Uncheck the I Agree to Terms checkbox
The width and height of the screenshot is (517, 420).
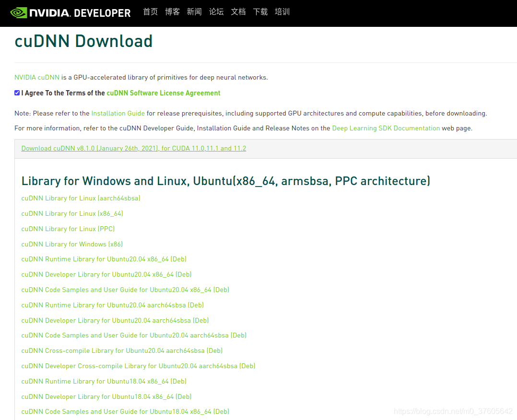(17, 93)
